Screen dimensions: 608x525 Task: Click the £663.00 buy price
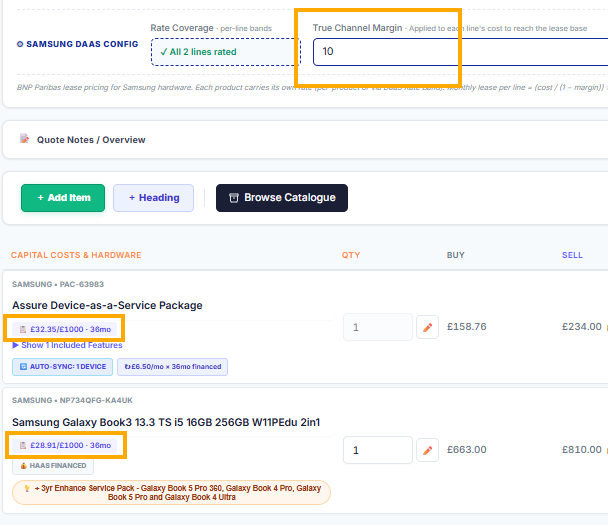[x=466, y=450]
